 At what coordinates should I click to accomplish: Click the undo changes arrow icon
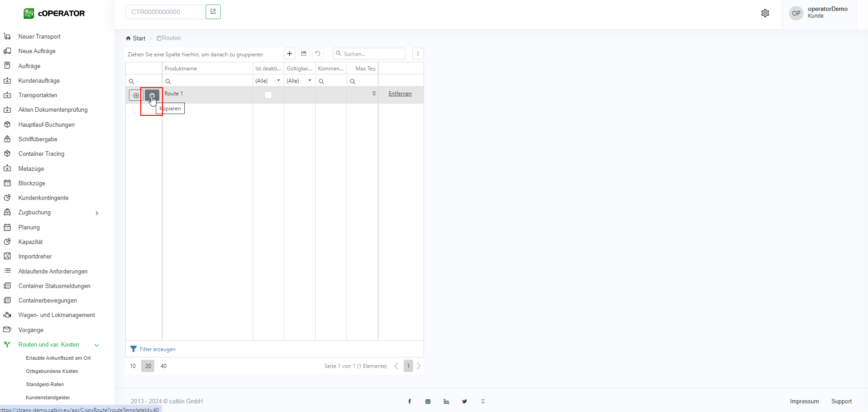tap(318, 54)
